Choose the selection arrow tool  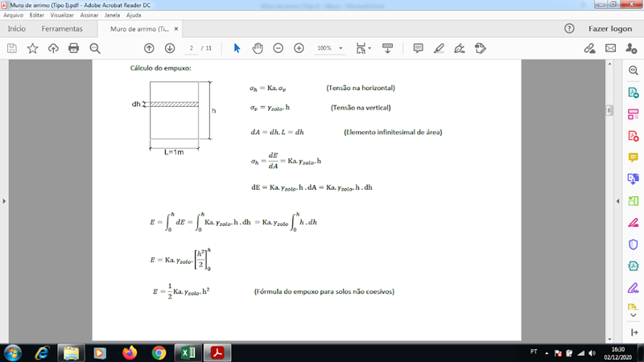(237, 48)
